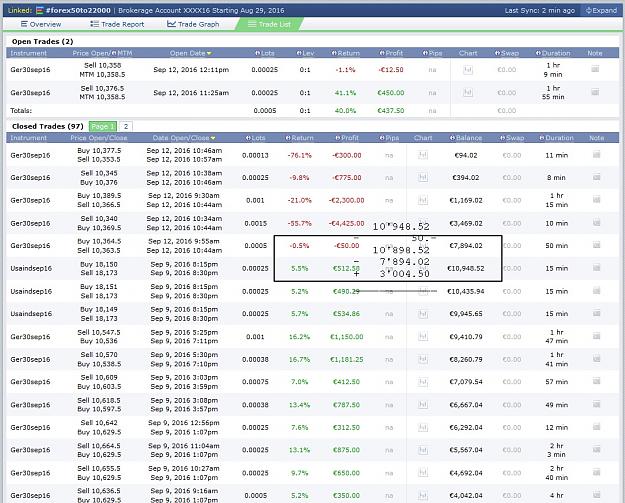
Task: Click closed trades Duration column header
Action: click(556, 138)
